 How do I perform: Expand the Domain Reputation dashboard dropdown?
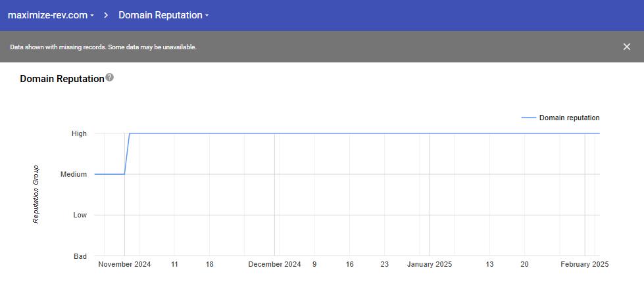click(x=163, y=15)
